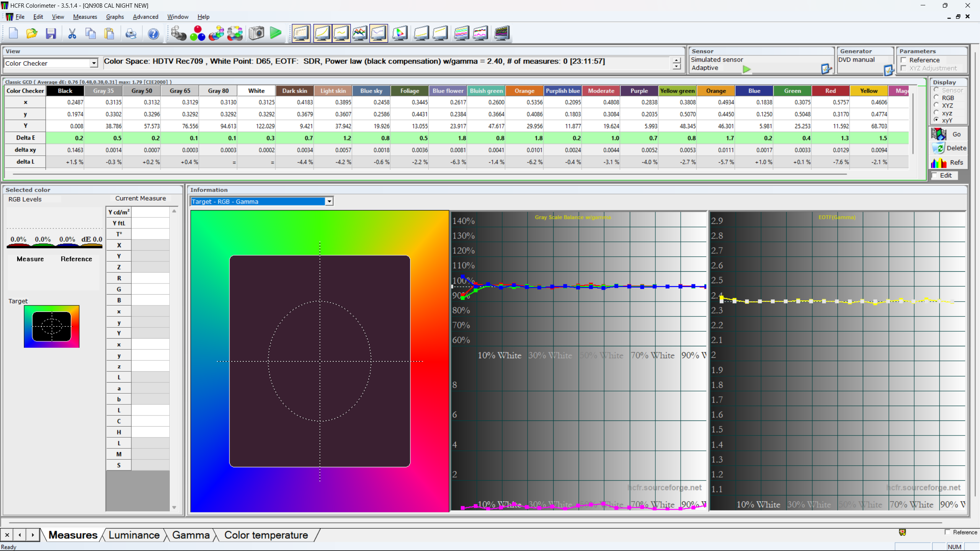
Task: Click the blue help question mark icon
Action: pyautogui.click(x=153, y=34)
